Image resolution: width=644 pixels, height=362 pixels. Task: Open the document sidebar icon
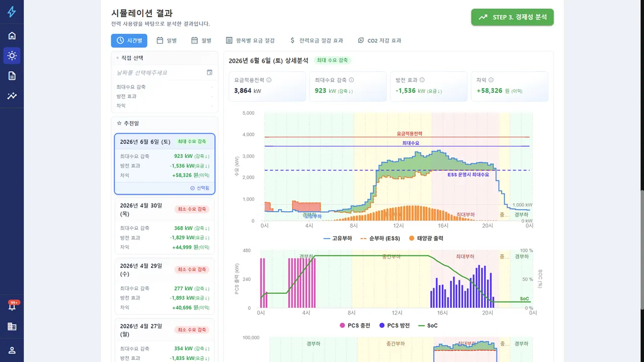coord(12,75)
